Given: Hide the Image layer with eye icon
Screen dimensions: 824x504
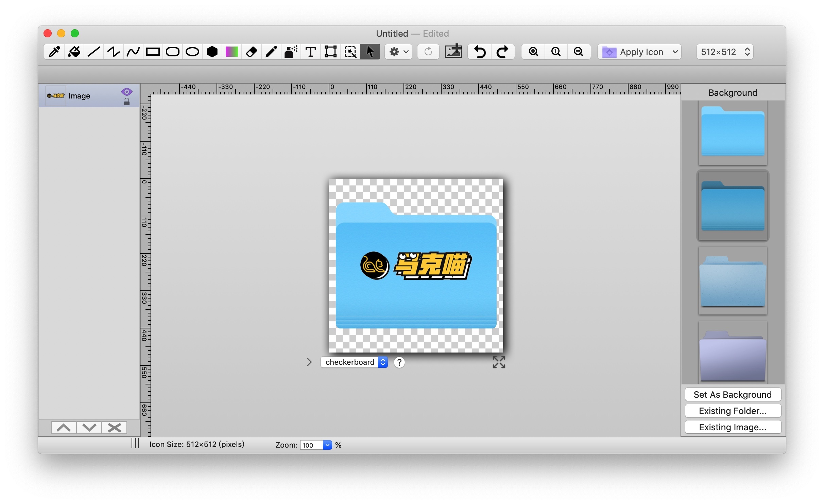Looking at the screenshot, I should tap(126, 92).
